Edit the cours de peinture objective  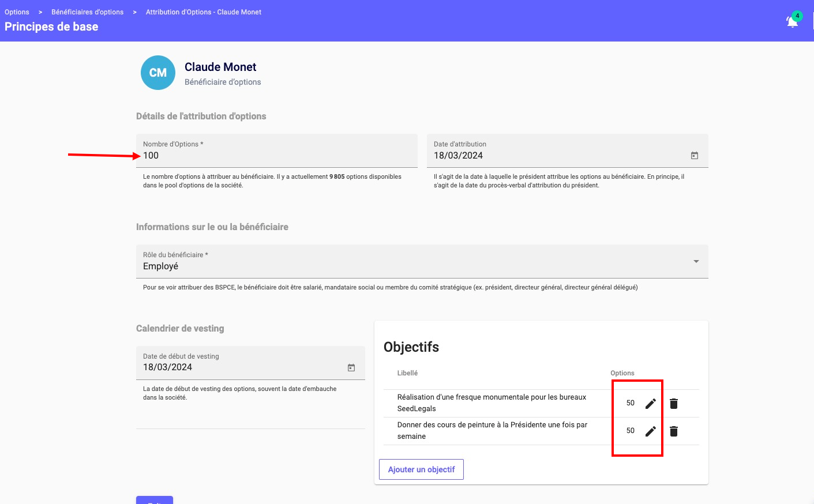point(650,431)
